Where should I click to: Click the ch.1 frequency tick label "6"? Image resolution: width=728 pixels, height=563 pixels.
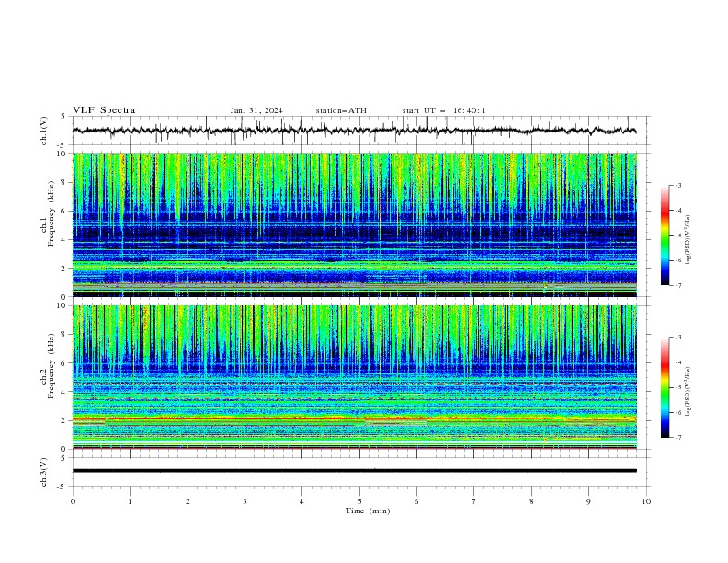click(64, 211)
